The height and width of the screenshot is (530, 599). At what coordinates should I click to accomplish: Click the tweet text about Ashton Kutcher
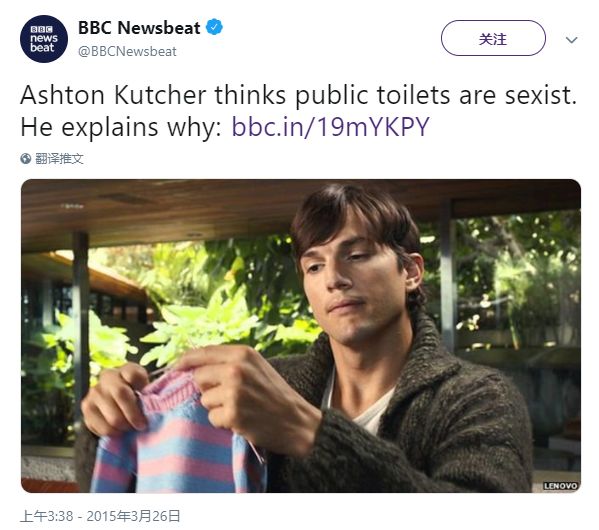click(299, 110)
